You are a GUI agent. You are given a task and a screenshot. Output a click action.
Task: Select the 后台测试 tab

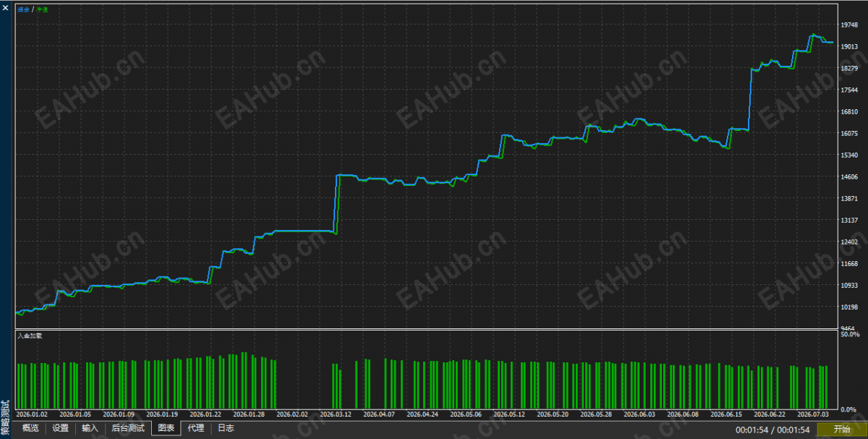tap(128, 429)
